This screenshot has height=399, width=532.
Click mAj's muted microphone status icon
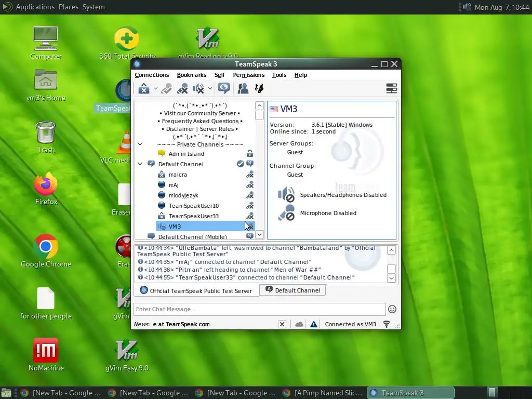(x=250, y=185)
